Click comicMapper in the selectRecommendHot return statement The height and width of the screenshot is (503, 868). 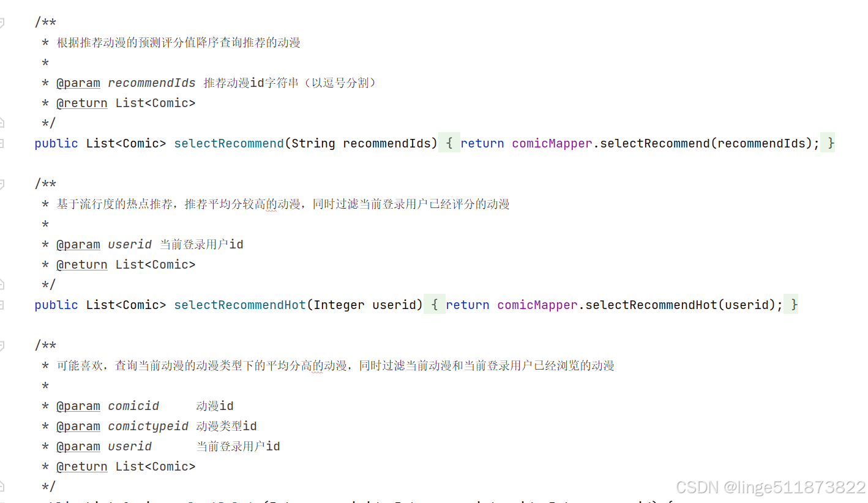(x=537, y=305)
